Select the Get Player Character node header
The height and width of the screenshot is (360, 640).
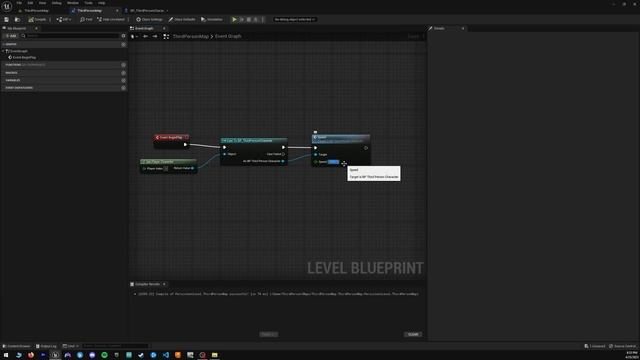pos(168,162)
